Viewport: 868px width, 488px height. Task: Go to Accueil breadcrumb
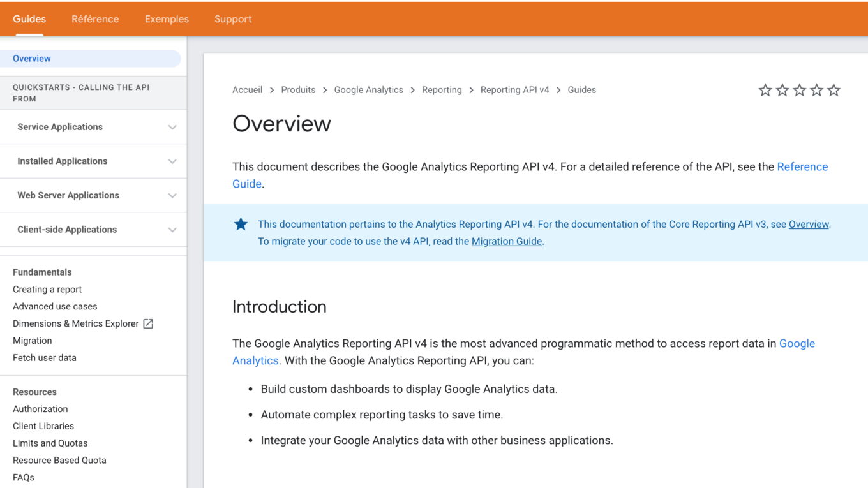tap(248, 90)
